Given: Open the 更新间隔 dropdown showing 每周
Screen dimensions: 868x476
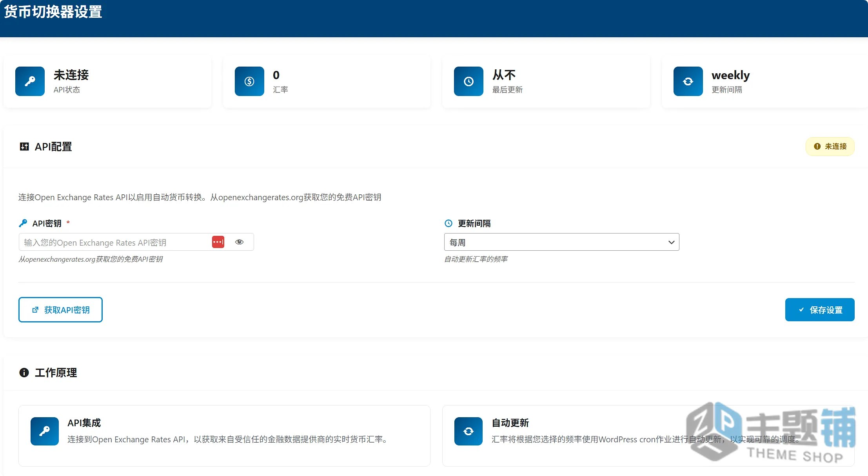Looking at the screenshot, I should (x=561, y=242).
